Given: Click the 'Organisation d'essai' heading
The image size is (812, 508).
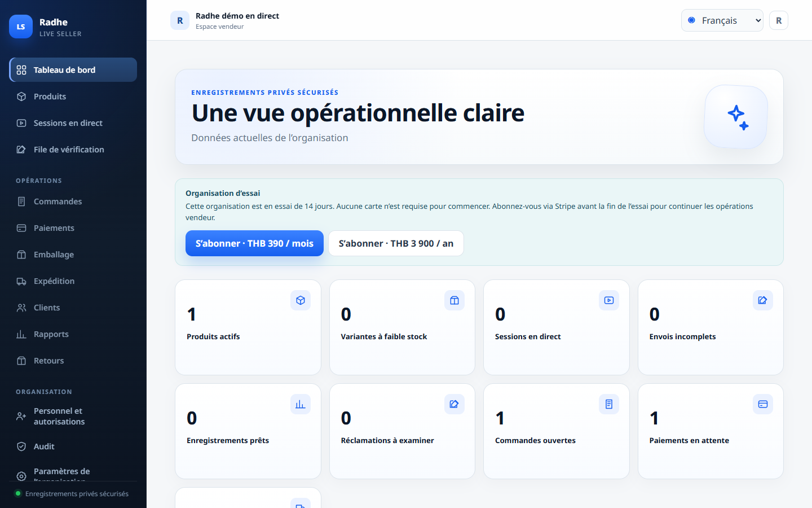Looking at the screenshot, I should coord(223,193).
